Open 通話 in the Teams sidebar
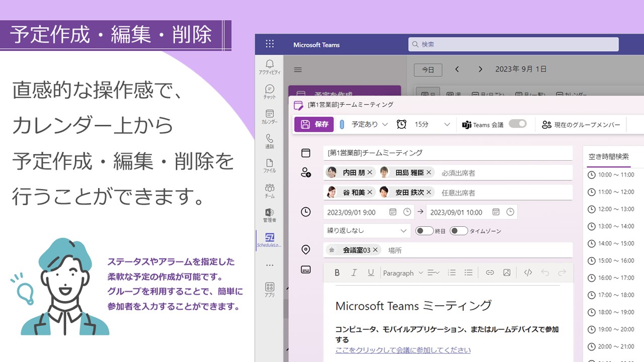Viewport: 644px width, 362px height. point(270,141)
